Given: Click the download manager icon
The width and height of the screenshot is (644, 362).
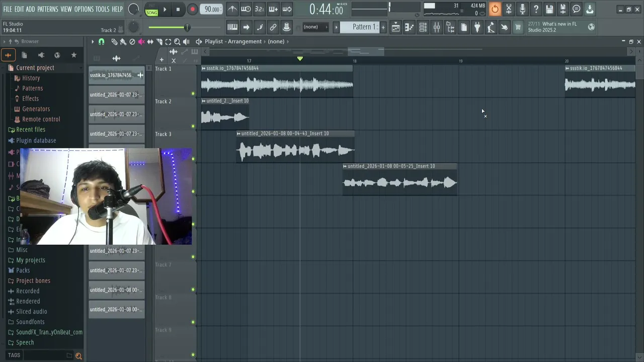Looking at the screenshot, I should pos(590,9).
